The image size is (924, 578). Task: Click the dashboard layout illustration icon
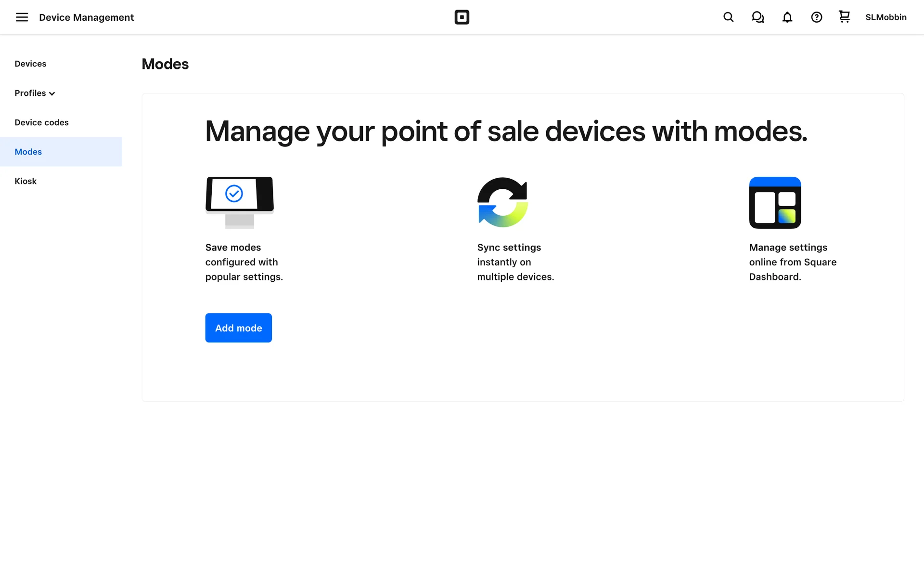775,202
